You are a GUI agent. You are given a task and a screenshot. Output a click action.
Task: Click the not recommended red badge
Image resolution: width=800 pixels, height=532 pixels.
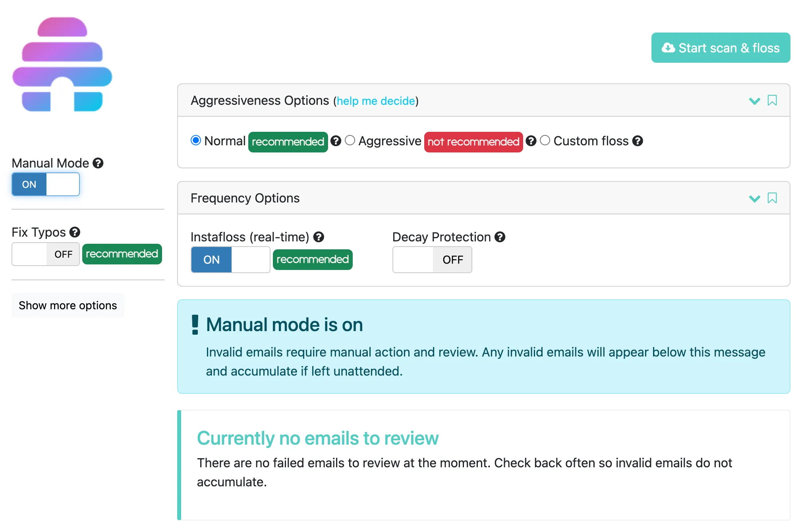[473, 142]
